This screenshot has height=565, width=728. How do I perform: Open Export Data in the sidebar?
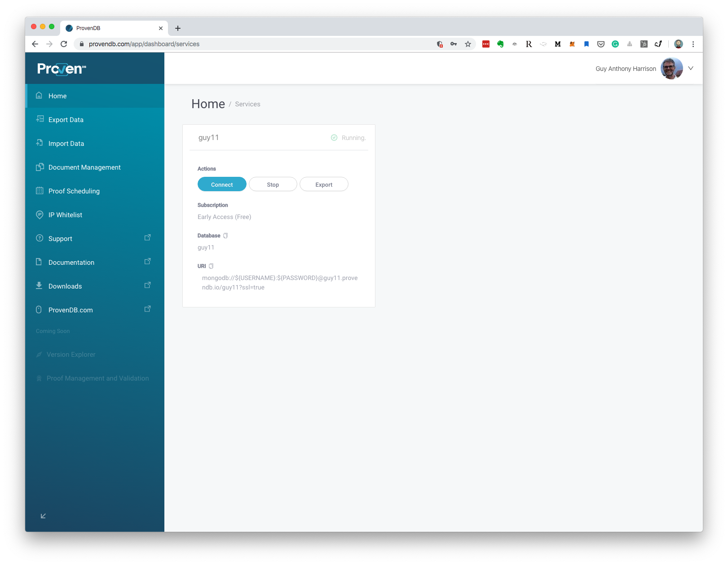[95, 120]
